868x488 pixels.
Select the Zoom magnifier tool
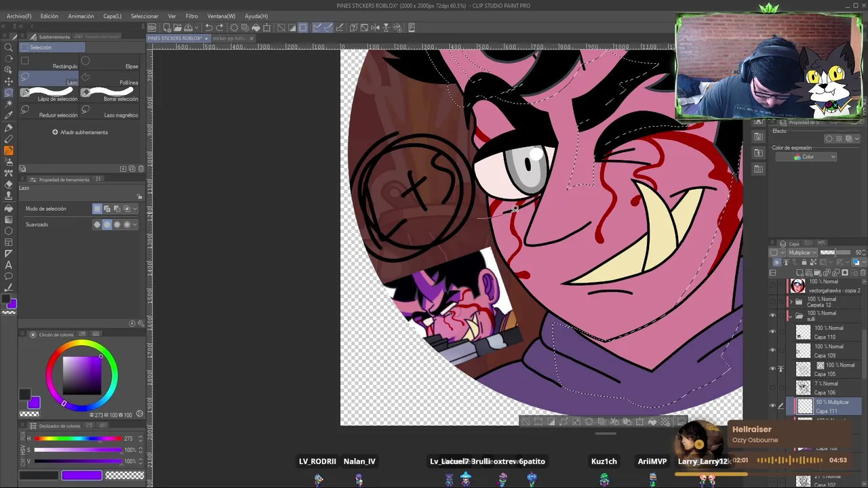tap(9, 47)
